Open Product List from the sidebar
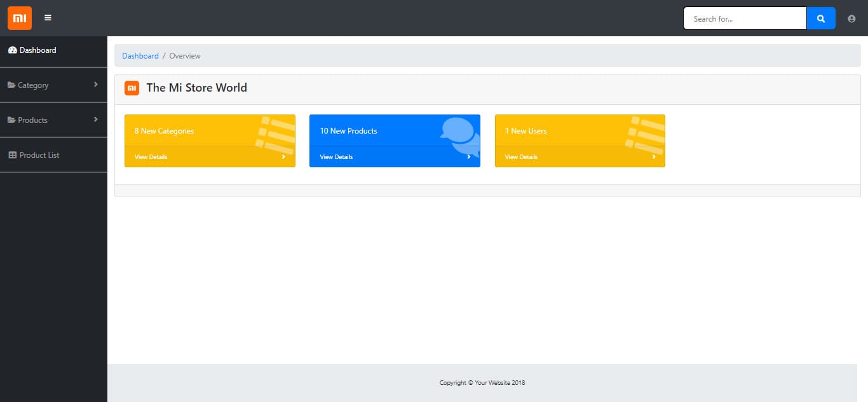 (x=39, y=155)
